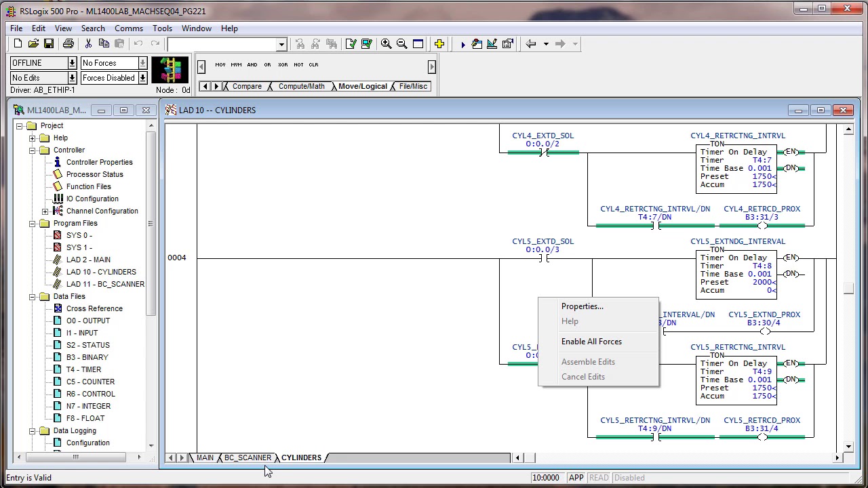This screenshot has height=488, width=868.
Task: Select the T4:8 timer instruction block
Action: click(736, 274)
